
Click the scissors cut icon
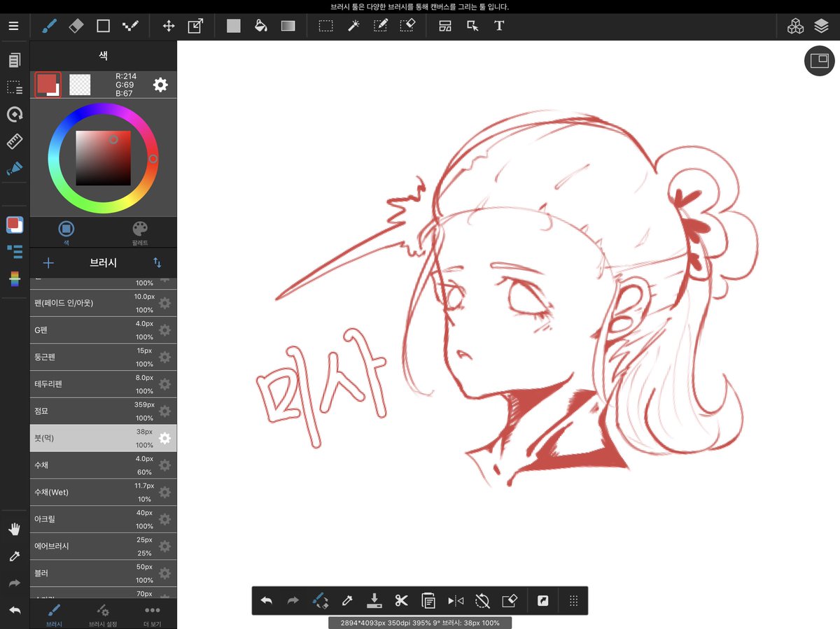tap(401, 600)
